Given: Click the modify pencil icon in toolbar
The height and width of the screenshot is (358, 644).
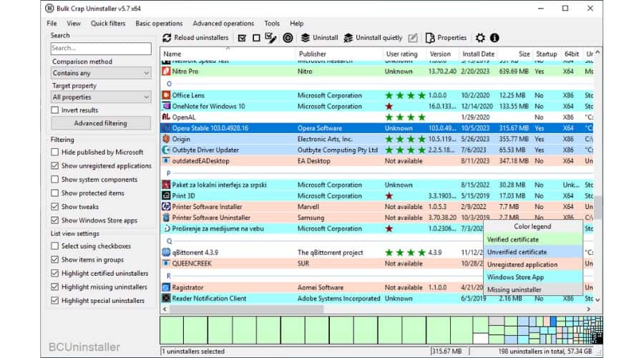Looking at the screenshot, I should click(x=413, y=38).
